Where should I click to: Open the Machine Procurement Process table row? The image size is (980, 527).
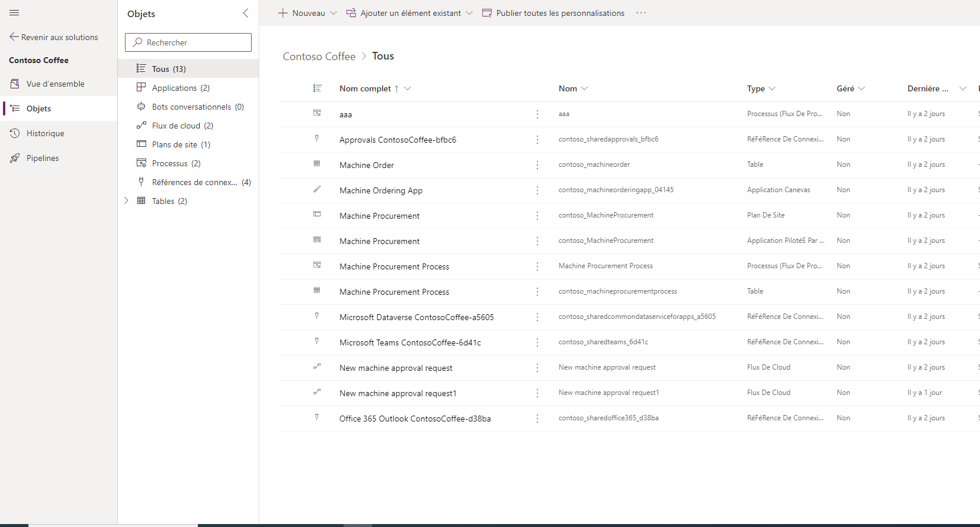(x=394, y=292)
